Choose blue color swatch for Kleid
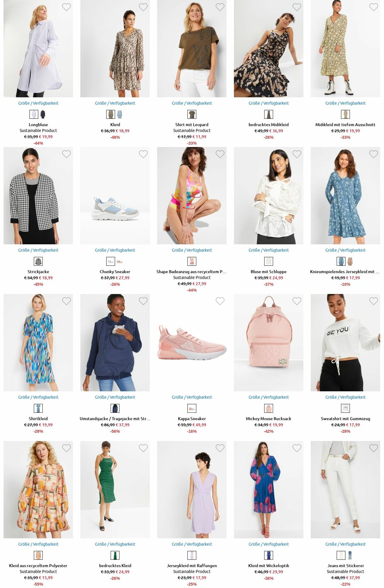 (120, 114)
